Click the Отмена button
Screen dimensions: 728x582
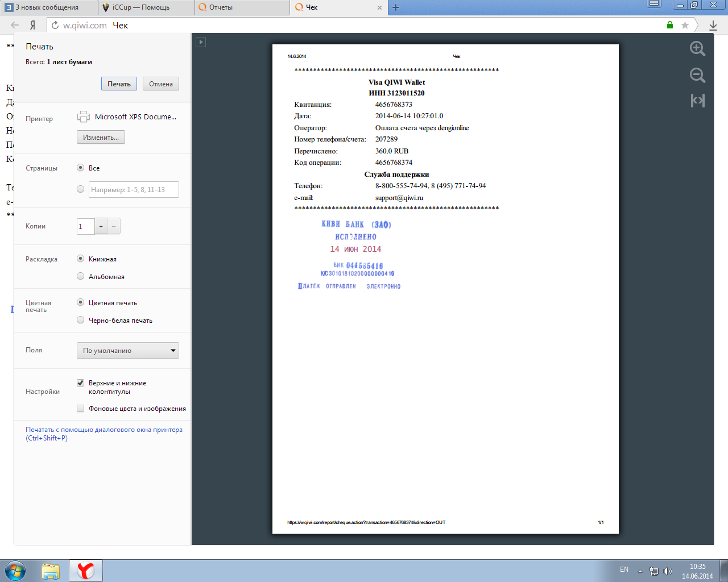(x=161, y=84)
